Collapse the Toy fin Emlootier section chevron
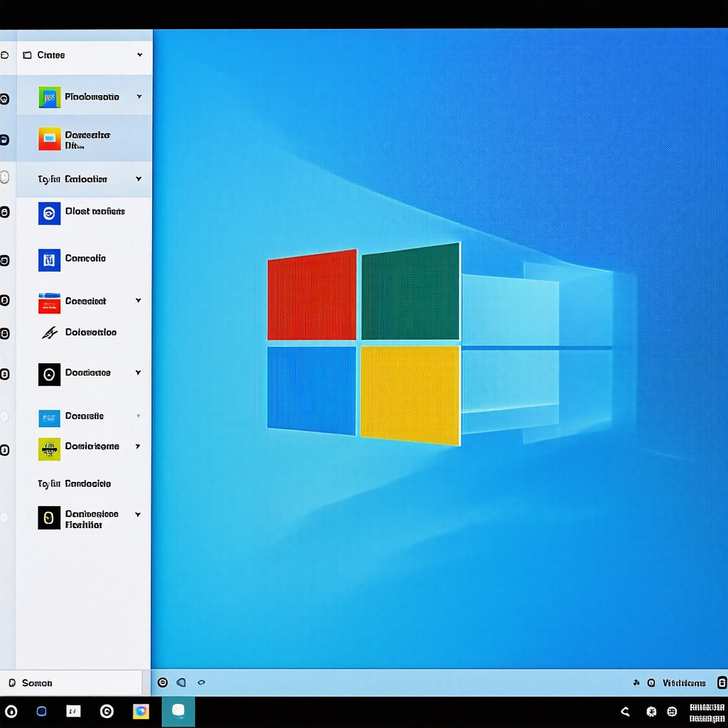 tap(139, 178)
